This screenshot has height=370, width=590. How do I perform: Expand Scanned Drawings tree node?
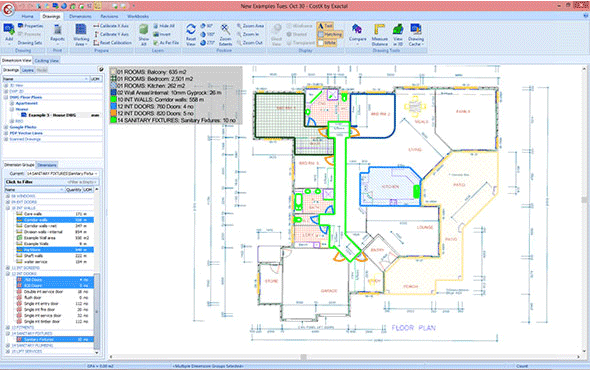pyautogui.click(x=6, y=139)
